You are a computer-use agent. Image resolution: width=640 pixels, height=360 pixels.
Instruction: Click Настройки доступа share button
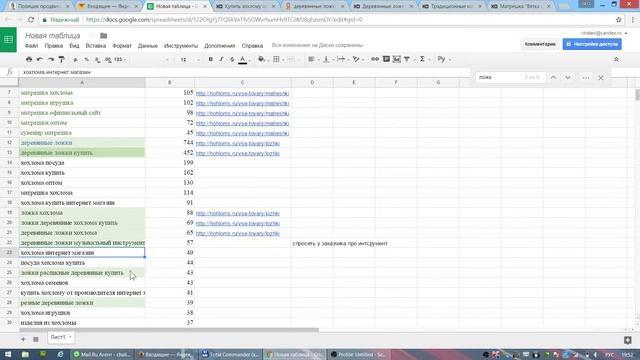[x=592, y=44]
